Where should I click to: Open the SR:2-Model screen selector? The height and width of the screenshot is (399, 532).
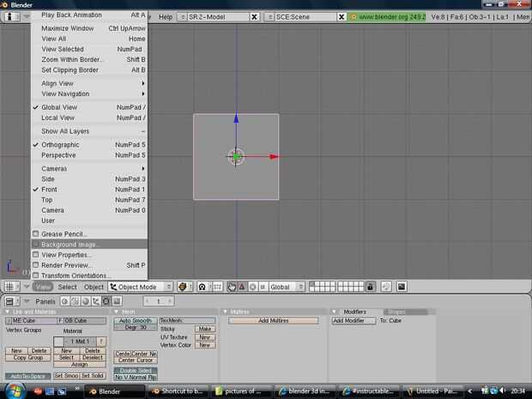pyautogui.click(x=182, y=17)
